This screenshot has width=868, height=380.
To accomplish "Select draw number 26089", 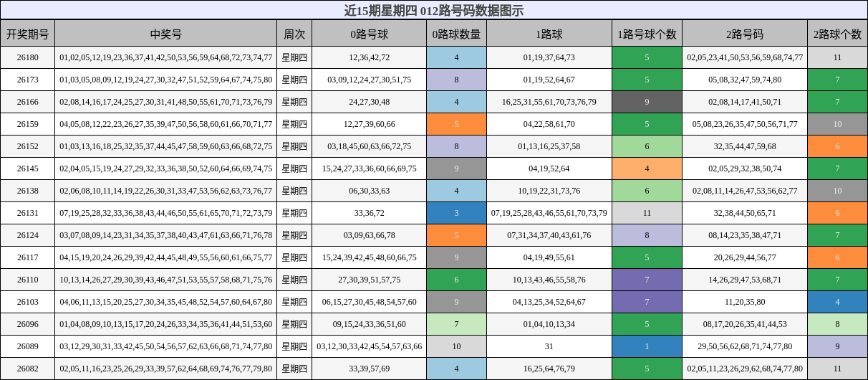I will [28, 346].
